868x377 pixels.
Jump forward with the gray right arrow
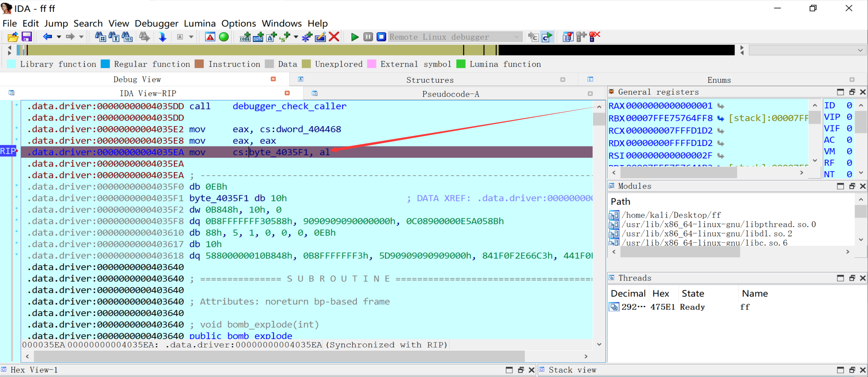pyautogui.click(x=70, y=37)
